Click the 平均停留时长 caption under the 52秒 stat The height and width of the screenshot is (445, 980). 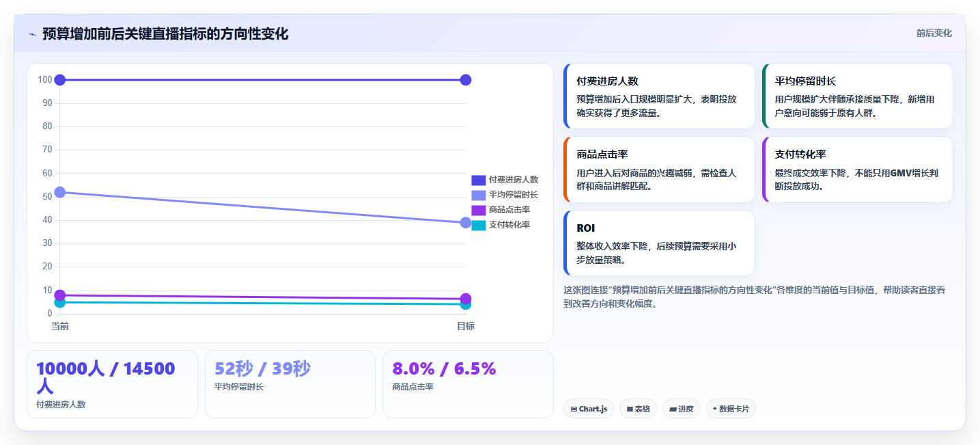[239, 387]
